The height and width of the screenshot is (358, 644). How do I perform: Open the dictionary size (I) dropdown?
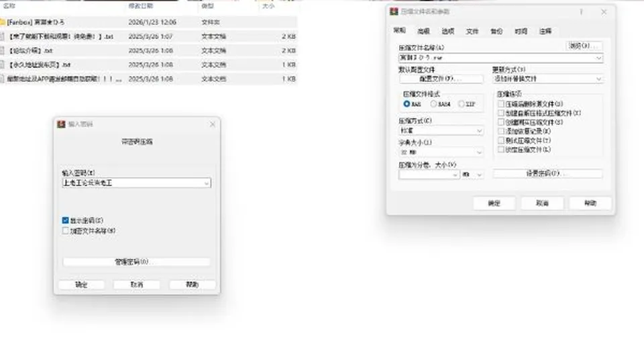tap(479, 152)
